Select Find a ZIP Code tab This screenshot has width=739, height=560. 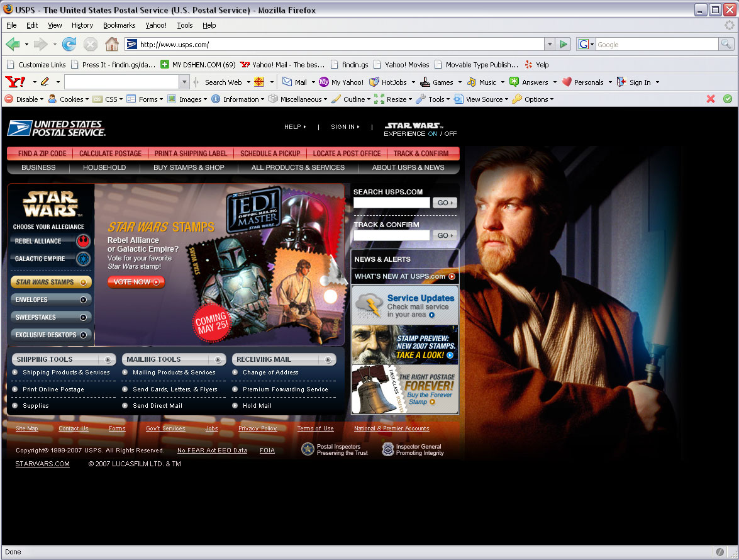42,154
